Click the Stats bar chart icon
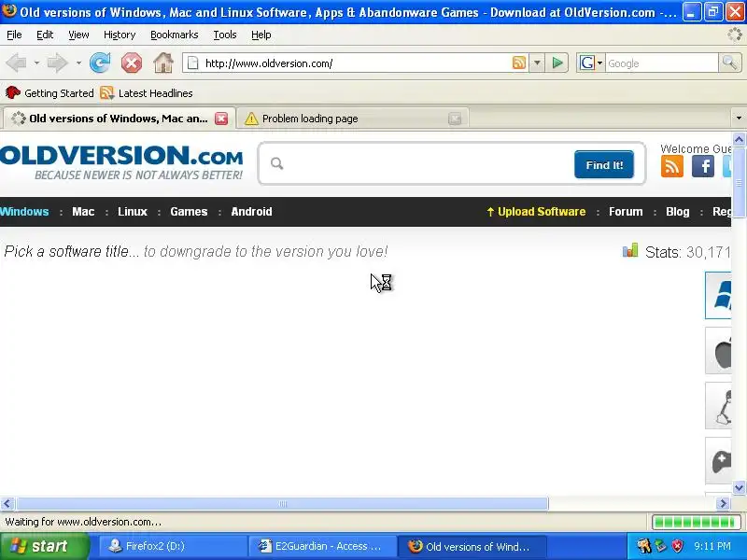 629,250
